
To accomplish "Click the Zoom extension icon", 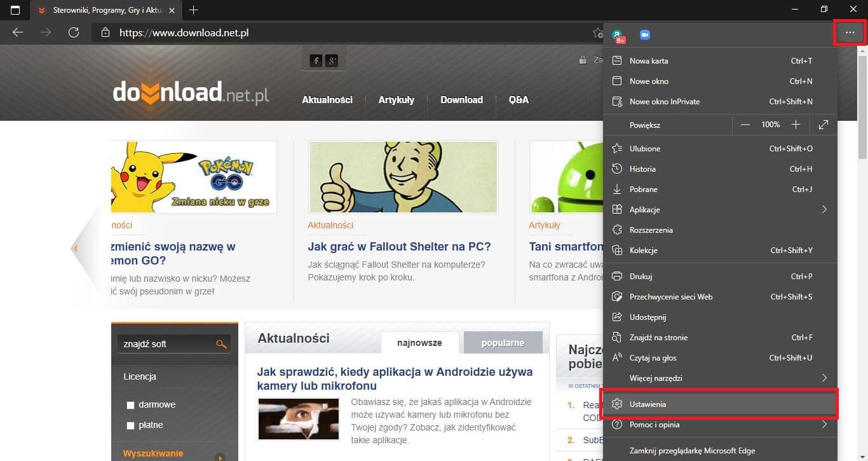I will point(644,35).
